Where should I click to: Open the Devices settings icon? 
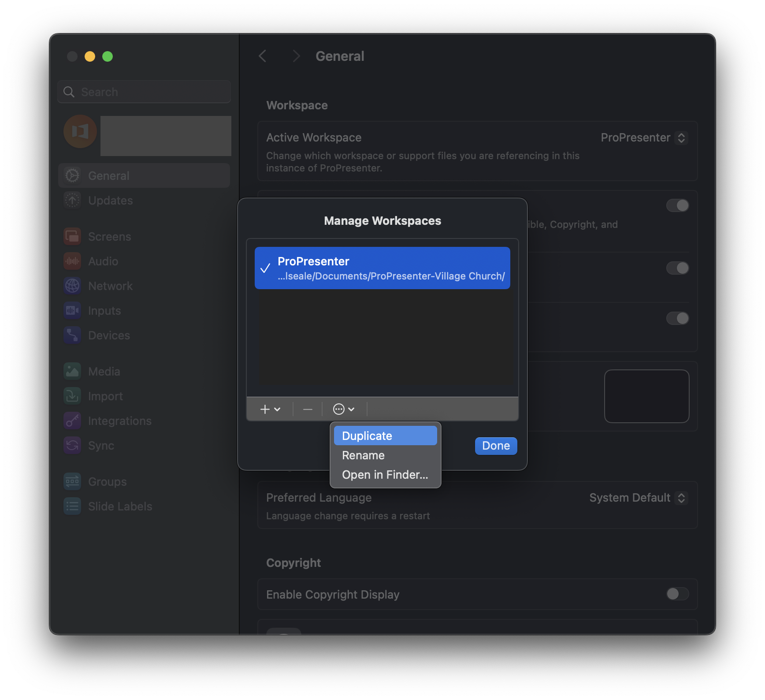[x=72, y=335]
